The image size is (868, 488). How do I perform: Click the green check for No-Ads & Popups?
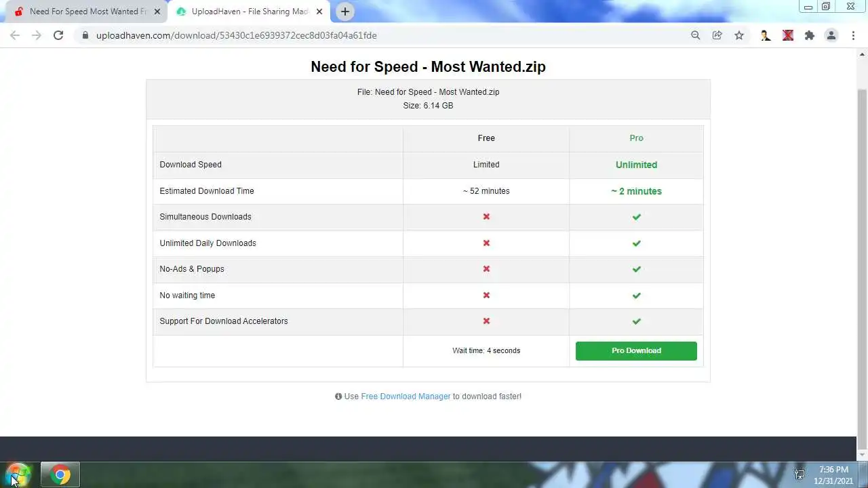click(636, 269)
